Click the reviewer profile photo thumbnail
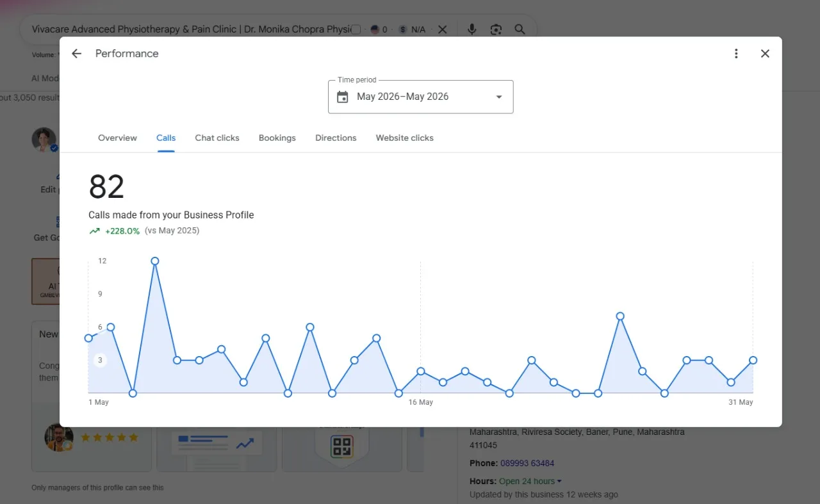The height and width of the screenshot is (504, 820). pyautogui.click(x=59, y=437)
